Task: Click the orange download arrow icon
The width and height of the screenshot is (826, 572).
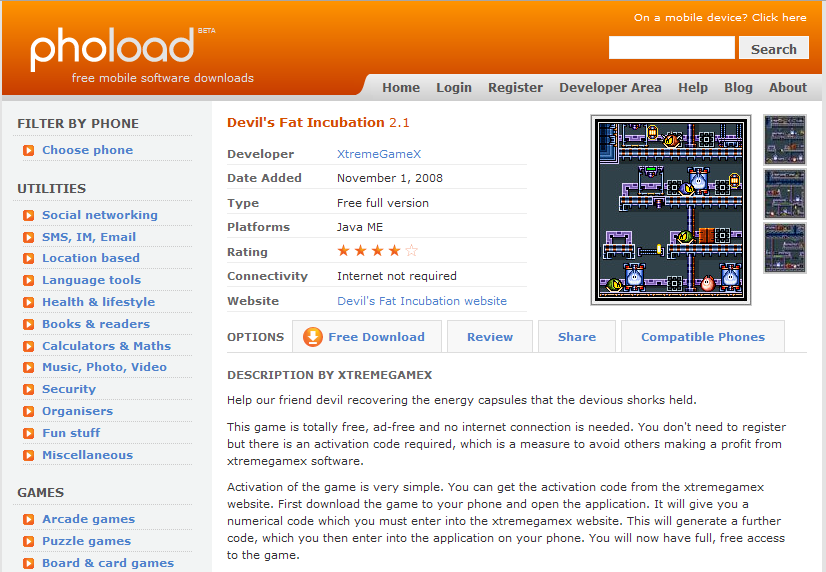Action: (312, 337)
